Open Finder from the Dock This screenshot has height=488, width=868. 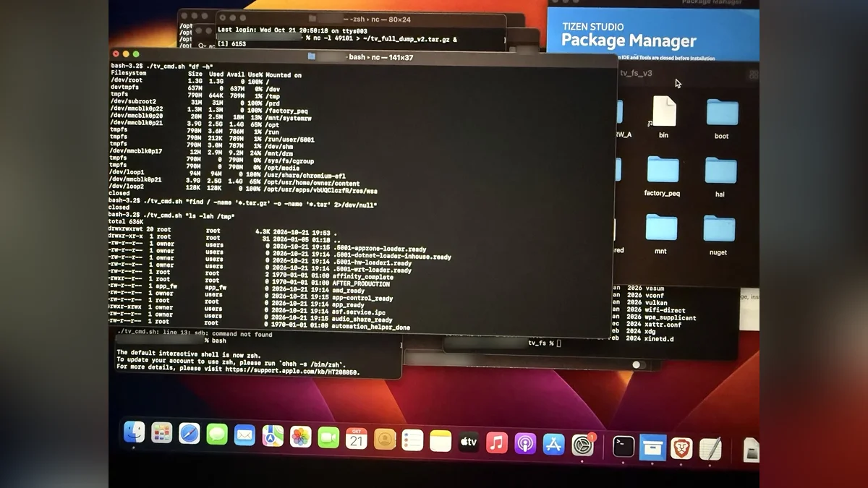coord(134,432)
